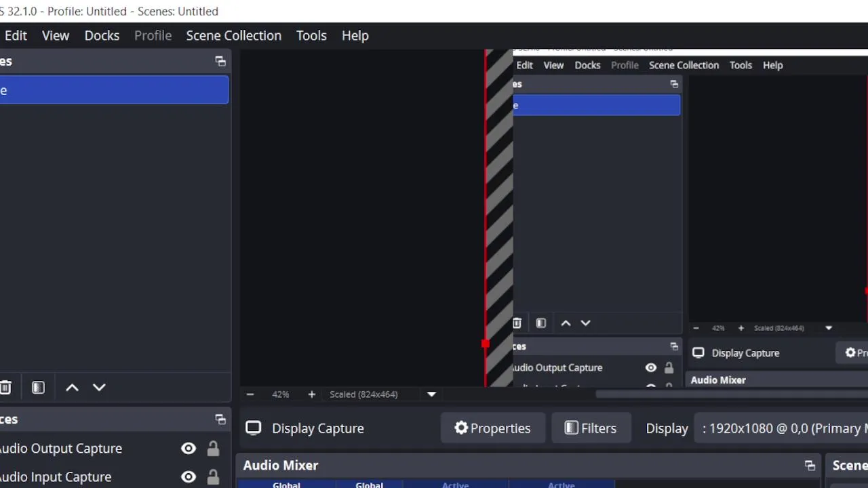
Task: Toggle Audio Output Capture lock in mirrored preview
Action: coord(669,368)
